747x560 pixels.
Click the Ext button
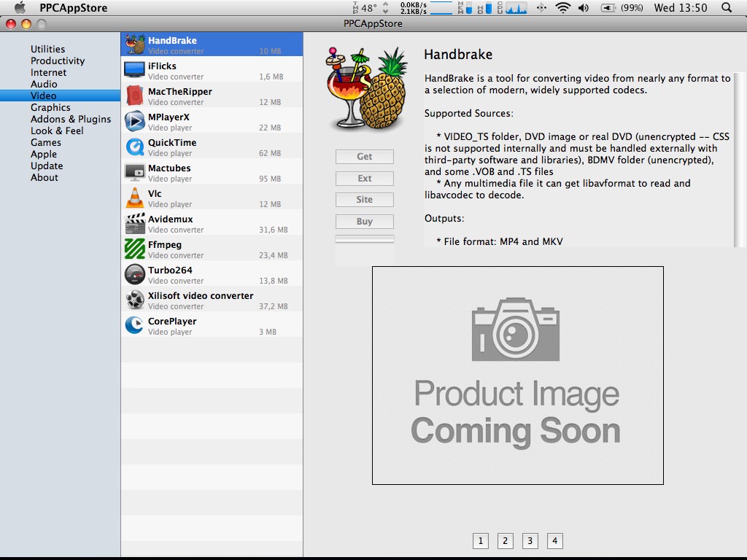[x=365, y=179]
